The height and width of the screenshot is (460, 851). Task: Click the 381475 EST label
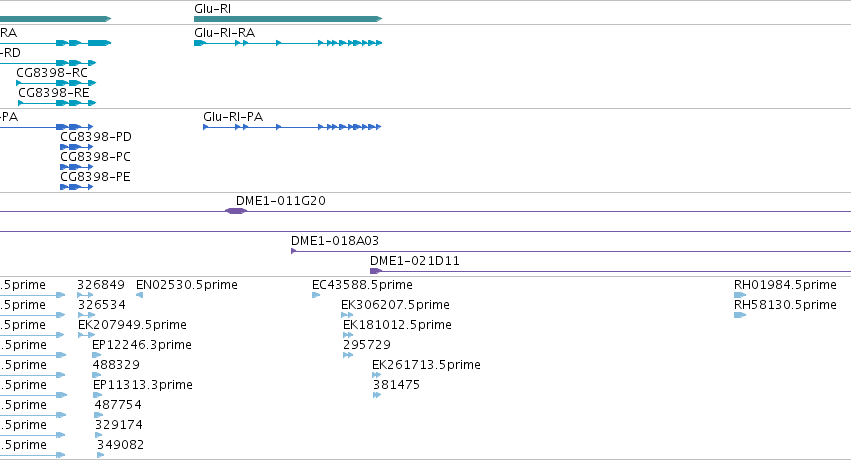pos(396,385)
